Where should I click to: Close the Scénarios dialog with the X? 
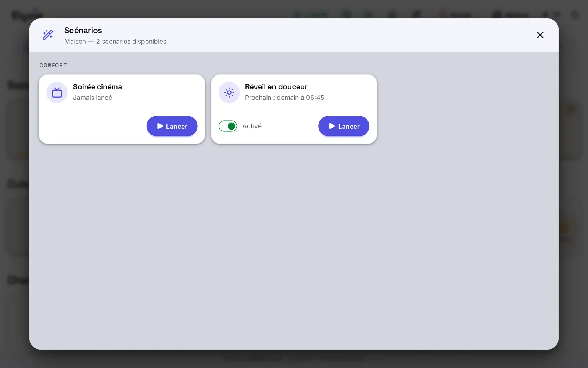click(540, 35)
